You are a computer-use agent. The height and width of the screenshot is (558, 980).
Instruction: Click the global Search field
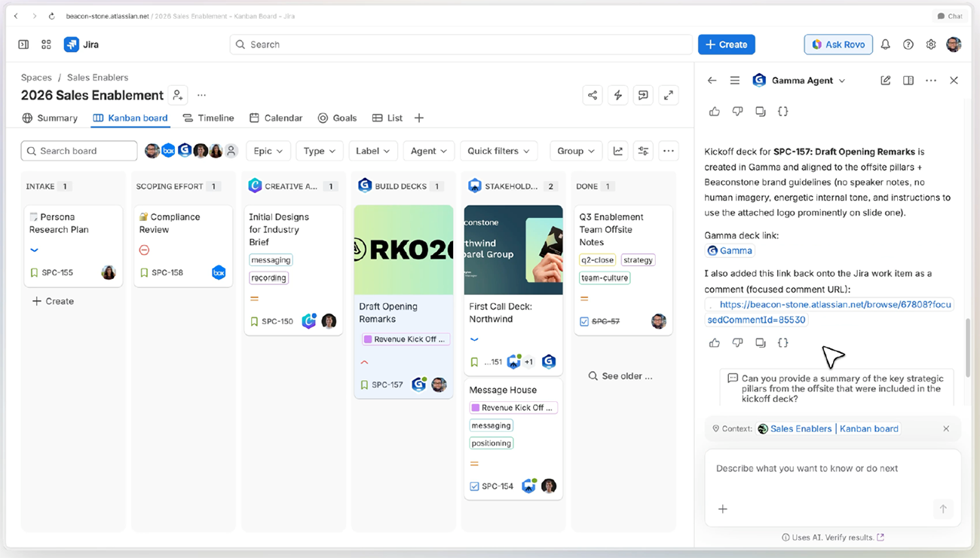tap(461, 44)
